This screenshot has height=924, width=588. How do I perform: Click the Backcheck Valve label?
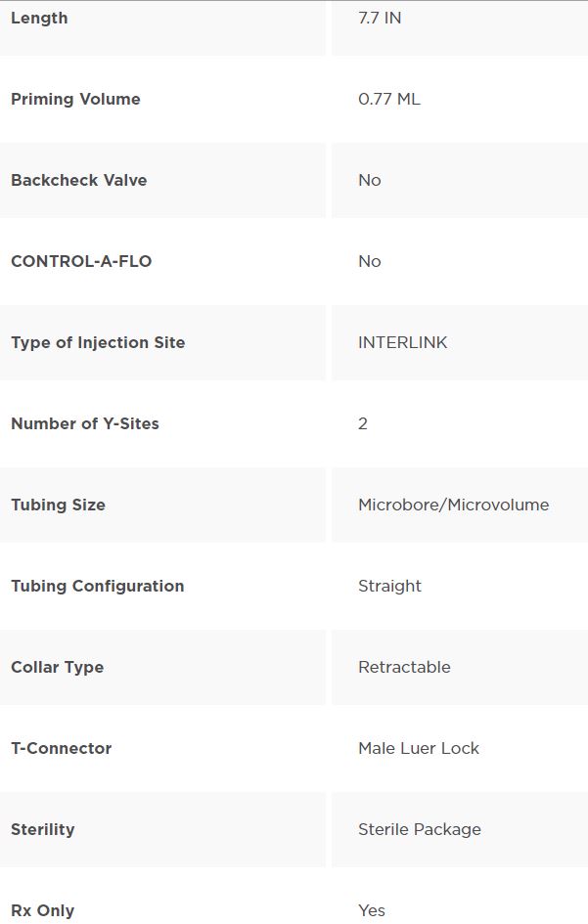pos(79,180)
